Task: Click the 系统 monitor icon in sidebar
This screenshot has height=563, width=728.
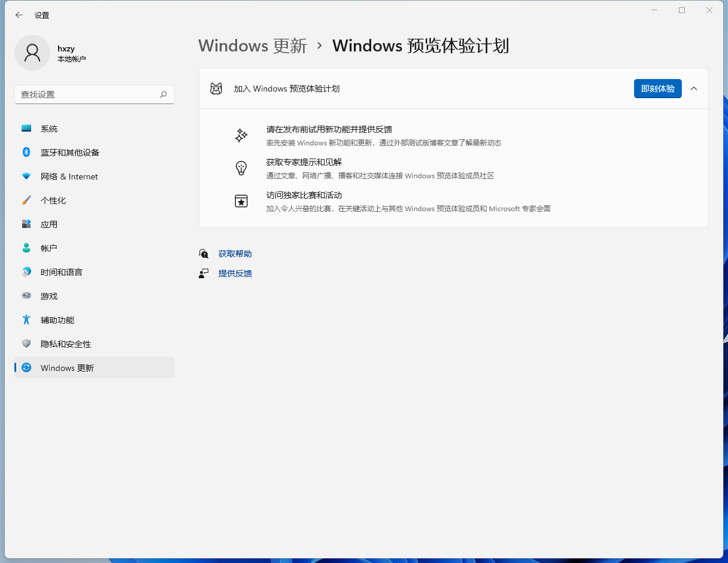Action: click(x=26, y=129)
